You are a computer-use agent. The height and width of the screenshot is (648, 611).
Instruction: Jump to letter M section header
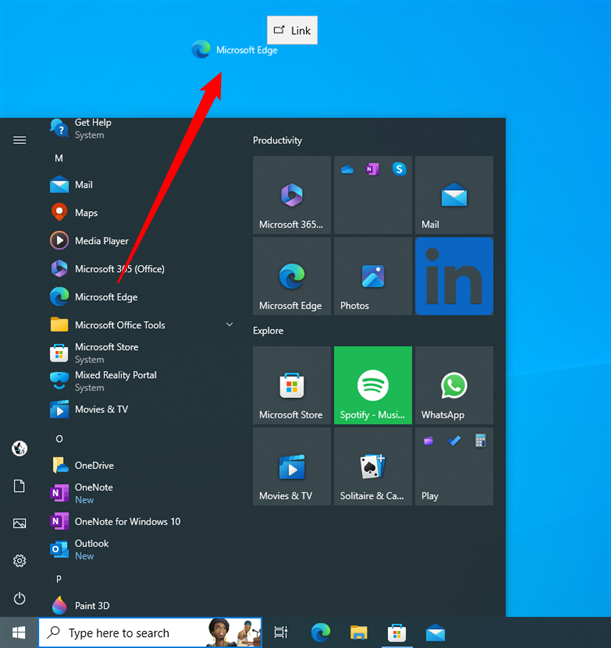(x=59, y=158)
